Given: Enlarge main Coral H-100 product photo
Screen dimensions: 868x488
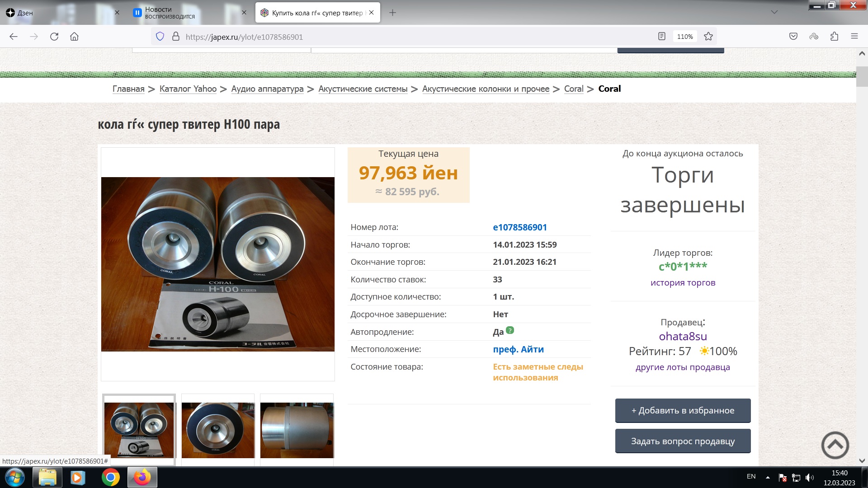Looking at the screenshot, I should click(218, 264).
